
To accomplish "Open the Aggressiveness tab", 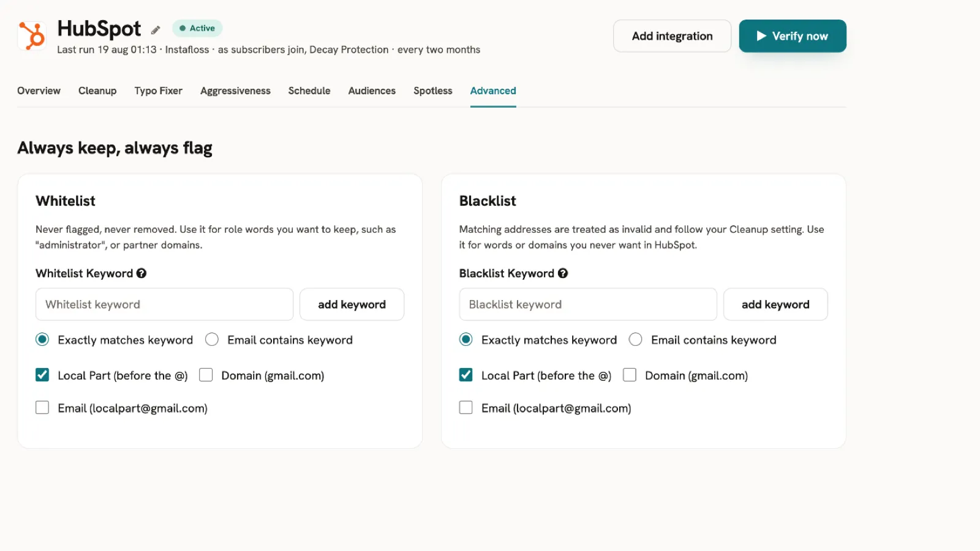I will pos(235,91).
